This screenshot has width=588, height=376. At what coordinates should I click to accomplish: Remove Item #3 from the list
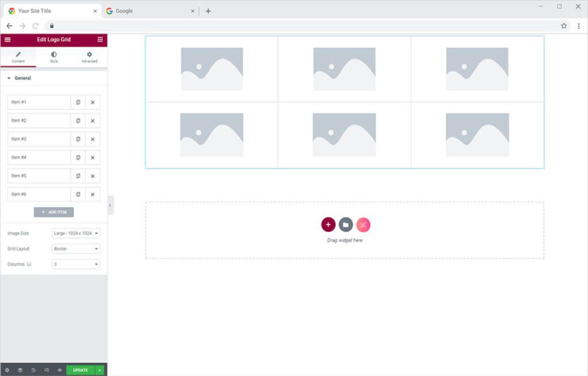pos(92,139)
